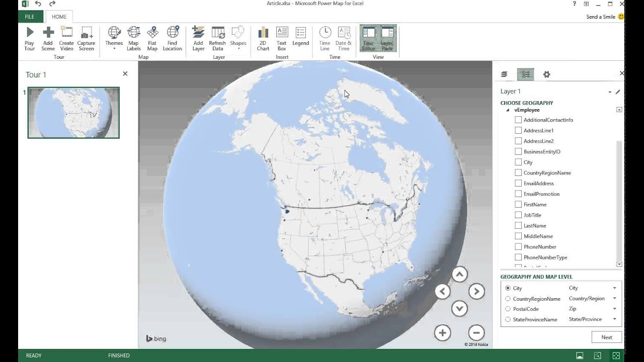Check the AddressLine2 field
This screenshot has height=362, width=644.
518,141
